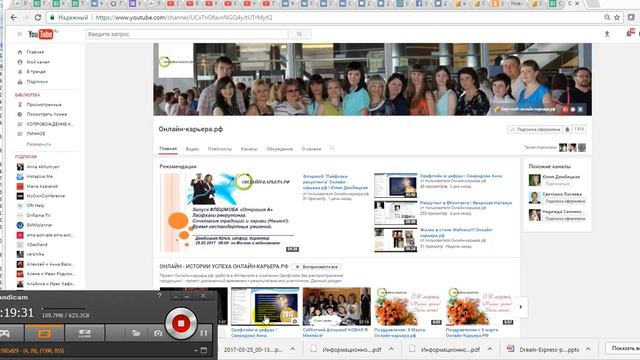Take a screenshot with Bandicam camera icon
Viewport: 640px width, 360px height.
pyautogui.click(x=158, y=333)
